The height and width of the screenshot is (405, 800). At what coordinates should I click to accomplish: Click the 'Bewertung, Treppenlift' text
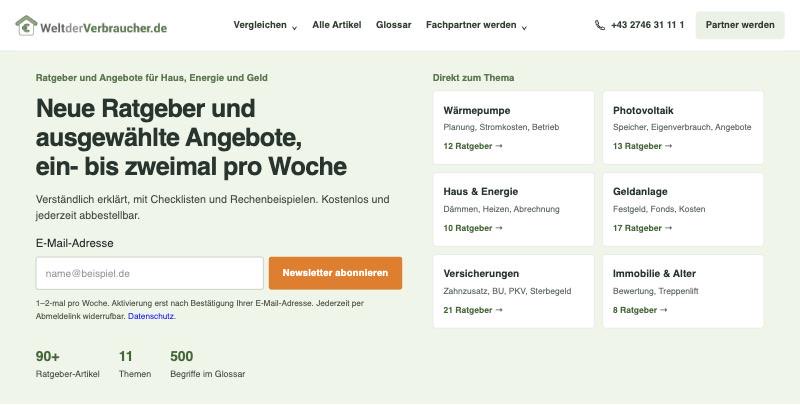pyautogui.click(x=656, y=291)
